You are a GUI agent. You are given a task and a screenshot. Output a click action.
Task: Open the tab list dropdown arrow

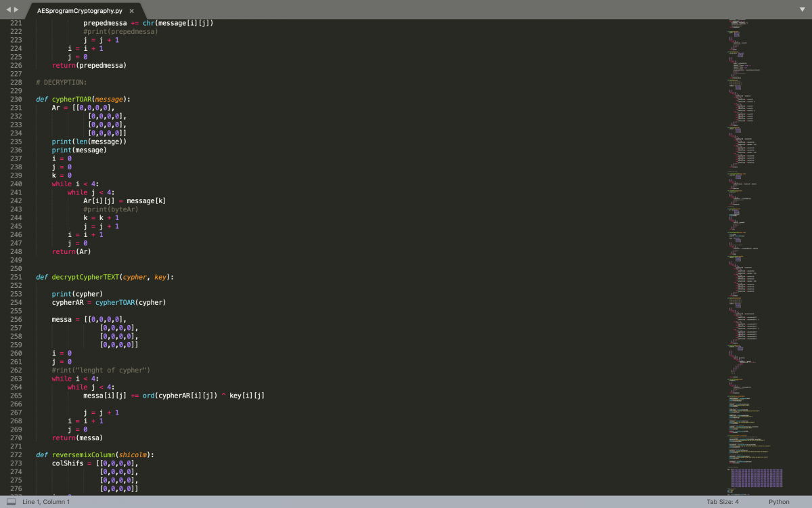tap(802, 9)
